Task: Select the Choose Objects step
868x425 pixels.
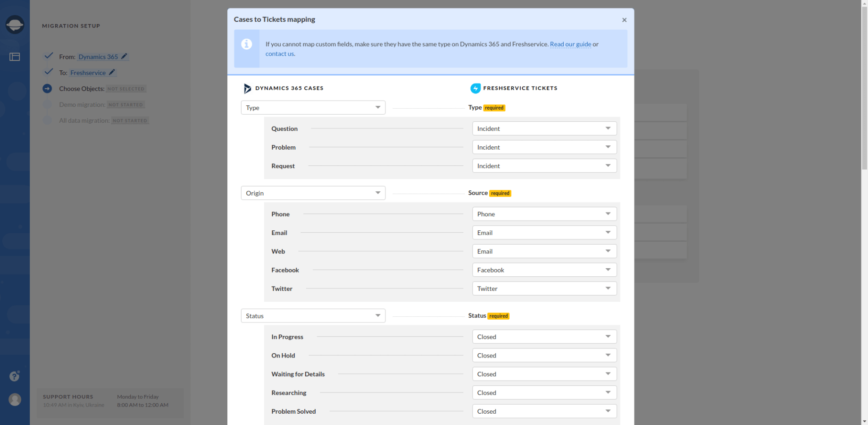Action: 82,89
